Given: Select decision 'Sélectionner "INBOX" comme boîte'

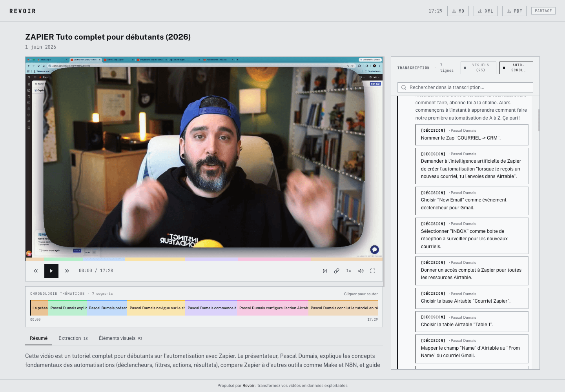Looking at the screenshot, I should click(x=472, y=236).
